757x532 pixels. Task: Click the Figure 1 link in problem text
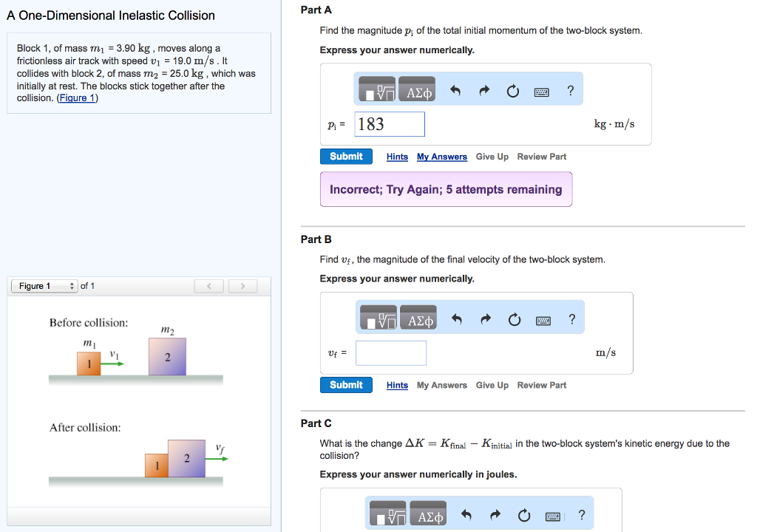(77, 98)
